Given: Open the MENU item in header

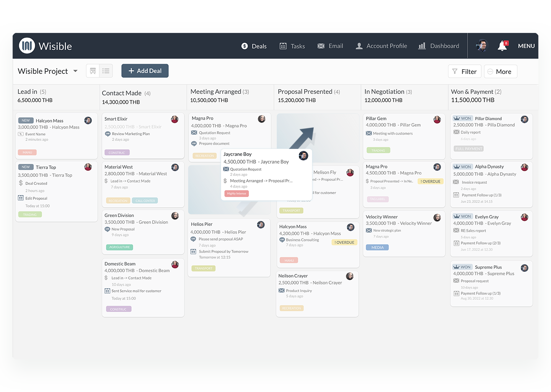Looking at the screenshot, I should [526, 46].
